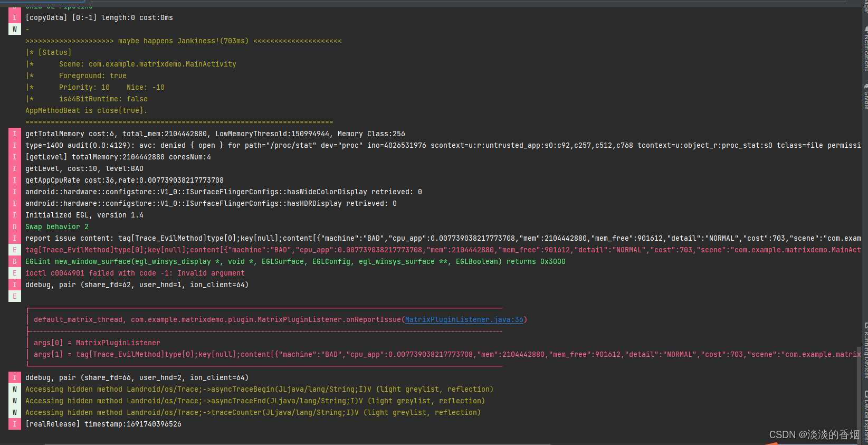Select the "getTotalMemory cost:6" log line
The image size is (868, 445).
click(215, 134)
